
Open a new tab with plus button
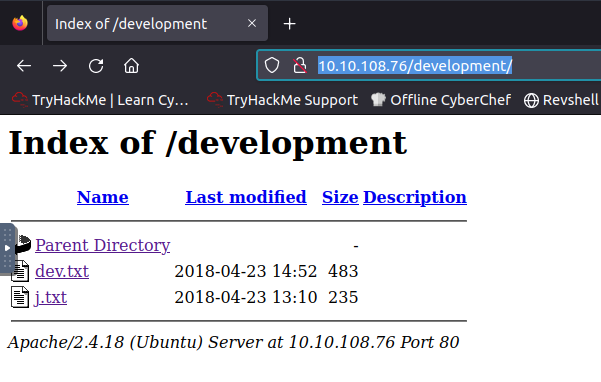point(289,24)
